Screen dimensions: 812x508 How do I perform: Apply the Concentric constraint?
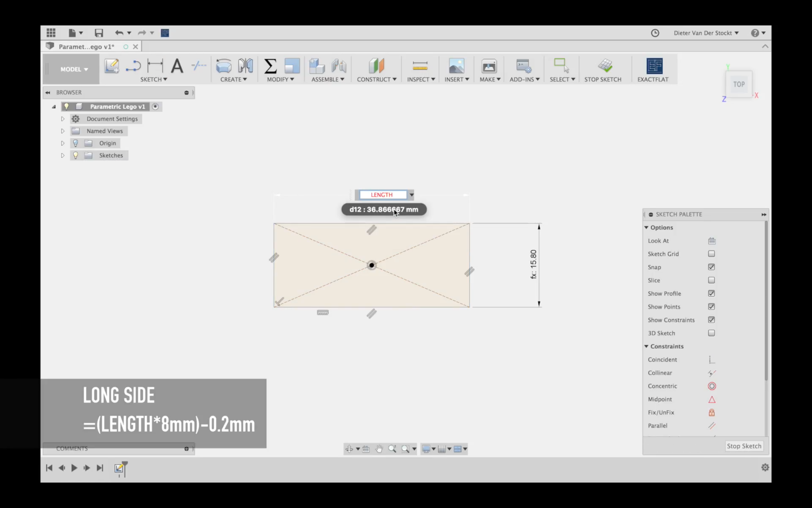click(x=712, y=386)
